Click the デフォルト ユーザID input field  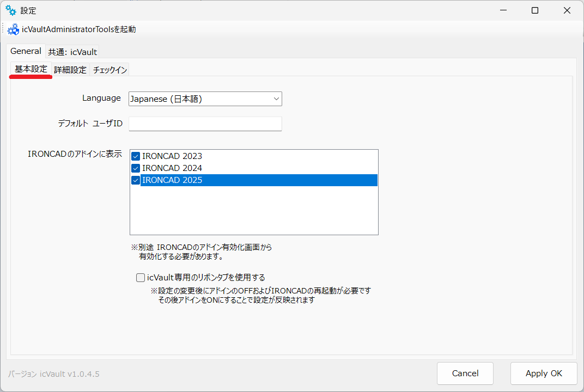coord(205,124)
